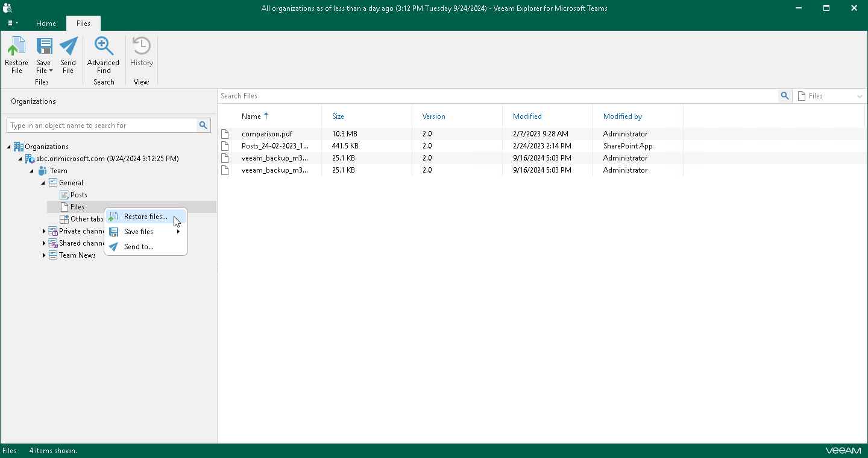Switch to the Home ribbon tab

[46, 24]
